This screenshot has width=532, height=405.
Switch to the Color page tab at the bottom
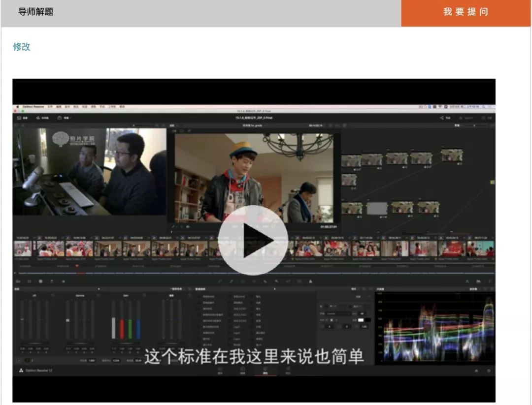coord(266,370)
